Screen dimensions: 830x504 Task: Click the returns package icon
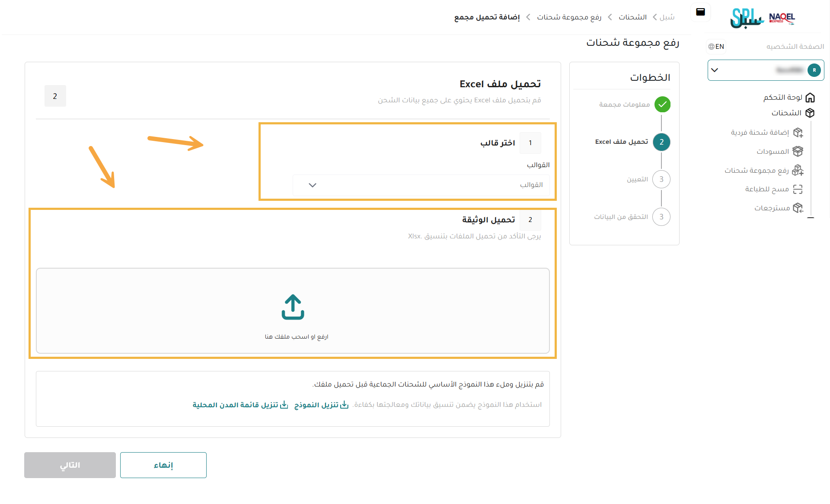(798, 208)
